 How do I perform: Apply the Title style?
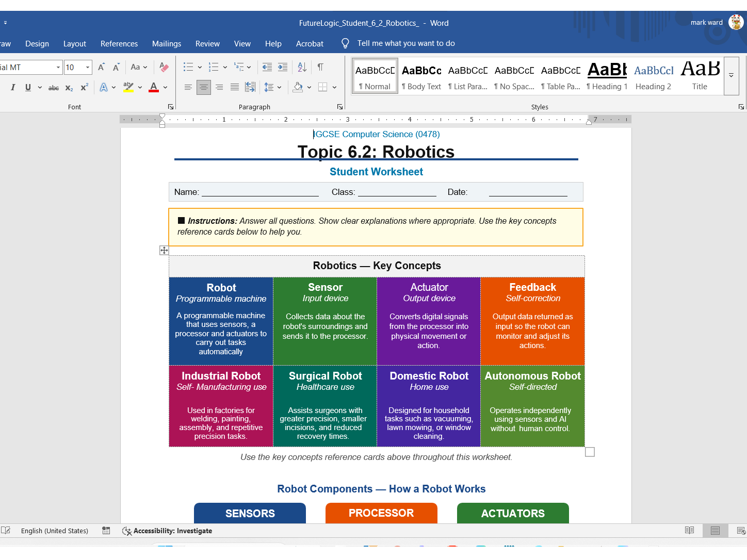[x=700, y=76]
